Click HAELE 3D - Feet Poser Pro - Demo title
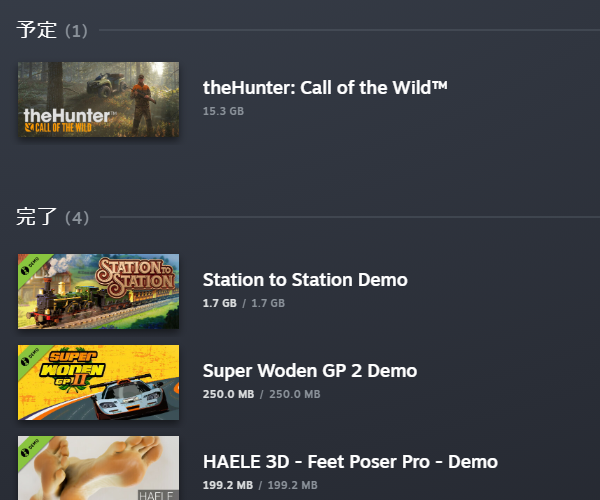The image size is (600, 500). coord(350,462)
